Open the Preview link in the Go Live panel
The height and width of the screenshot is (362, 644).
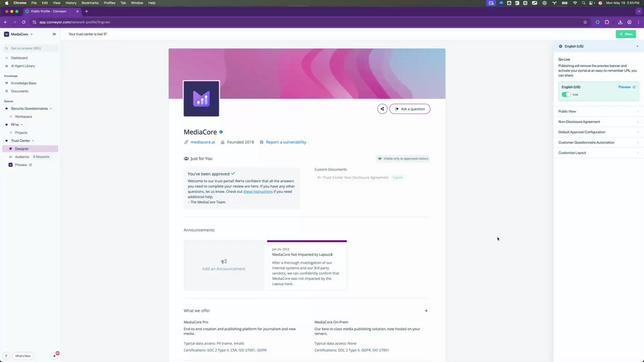[x=626, y=87]
